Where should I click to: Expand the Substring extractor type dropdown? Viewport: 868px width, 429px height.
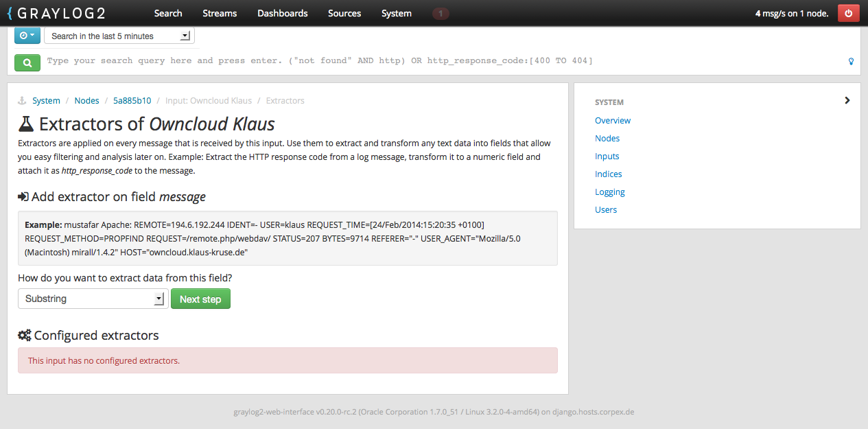coord(93,299)
